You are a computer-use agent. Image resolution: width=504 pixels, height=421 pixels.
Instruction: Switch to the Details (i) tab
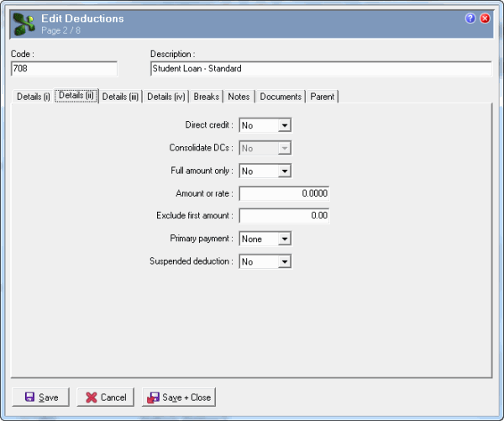click(34, 97)
